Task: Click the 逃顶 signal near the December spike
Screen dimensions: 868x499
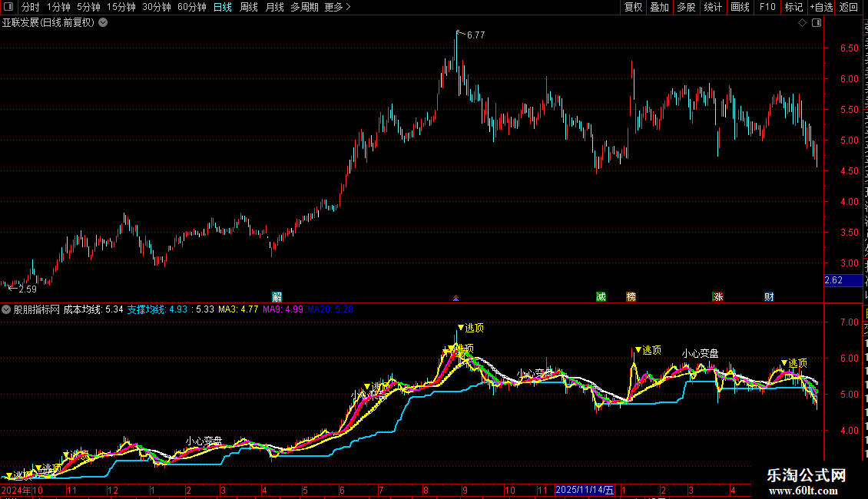Action: (x=648, y=350)
